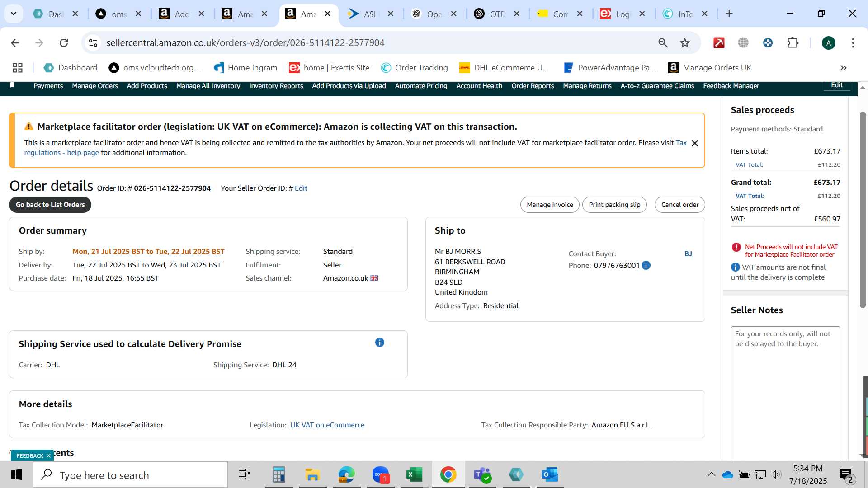Open Task View on the taskbar
This screenshot has width=868, height=488.
[x=244, y=475]
